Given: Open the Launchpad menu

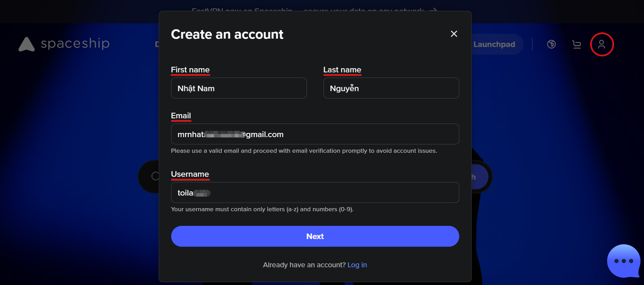Looking at the screenshot, I should tap(494, 44).
